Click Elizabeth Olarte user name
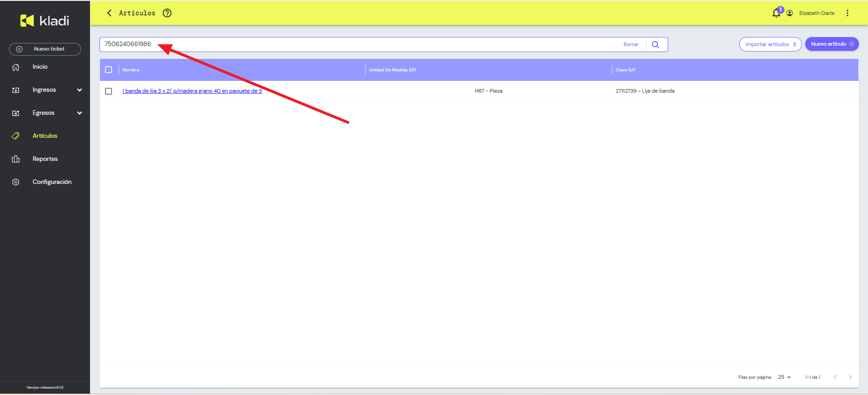 click(x=817, y=13)
